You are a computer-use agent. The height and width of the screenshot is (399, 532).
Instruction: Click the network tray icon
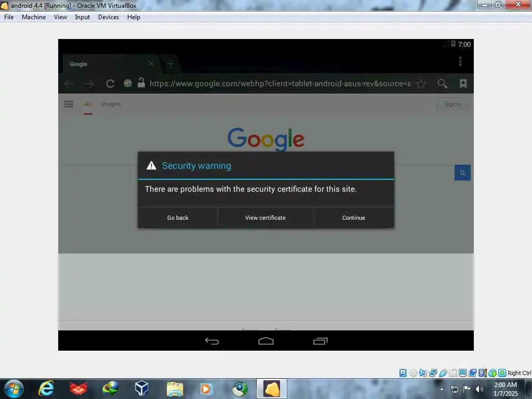[455, 389]
